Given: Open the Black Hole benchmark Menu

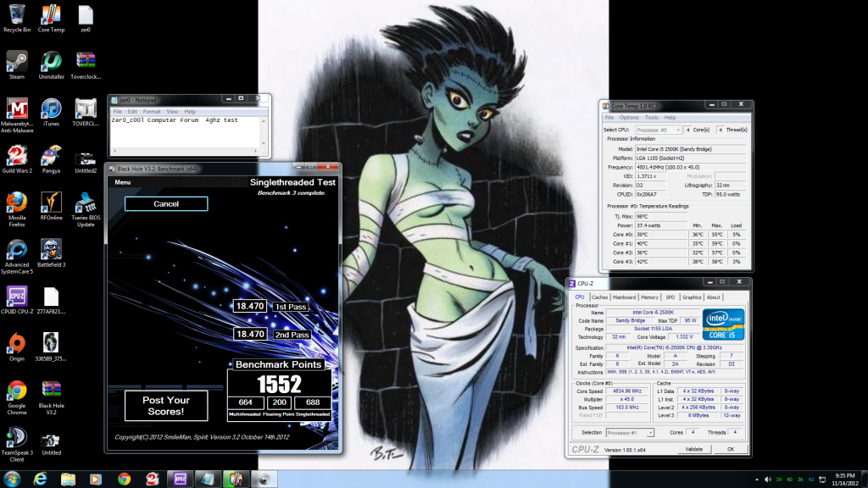Looking at the screenshot, I should pos(123,182).
